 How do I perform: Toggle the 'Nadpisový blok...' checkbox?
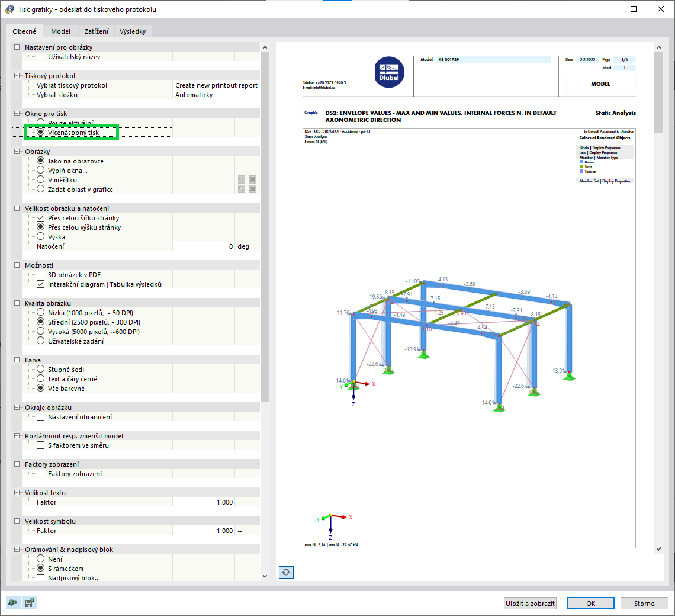[x=40, y=577]
